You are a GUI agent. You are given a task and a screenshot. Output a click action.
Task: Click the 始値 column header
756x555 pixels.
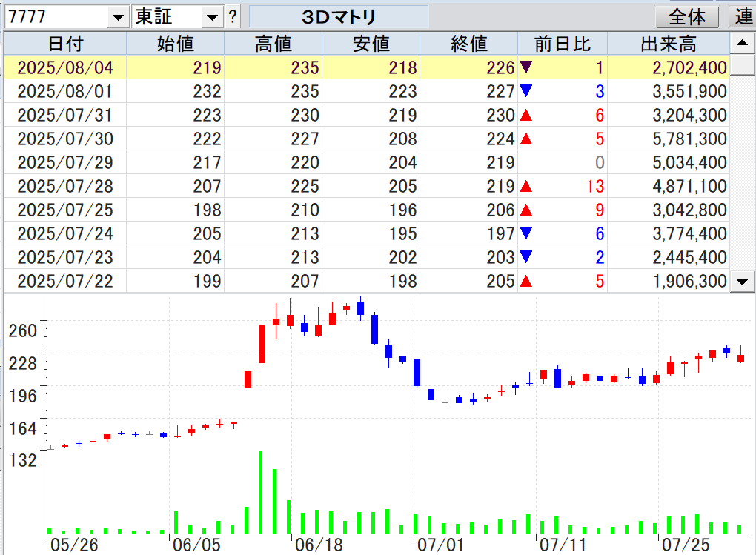(x=176, y=44)
